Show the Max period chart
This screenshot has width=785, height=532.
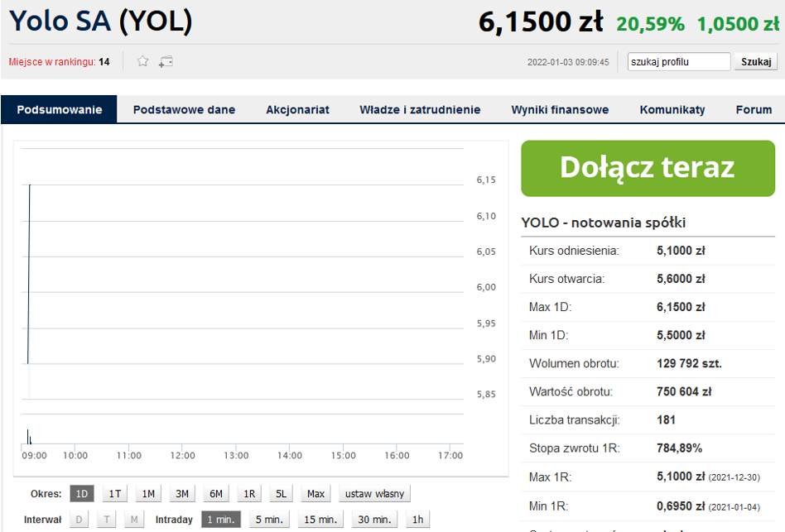315,493
